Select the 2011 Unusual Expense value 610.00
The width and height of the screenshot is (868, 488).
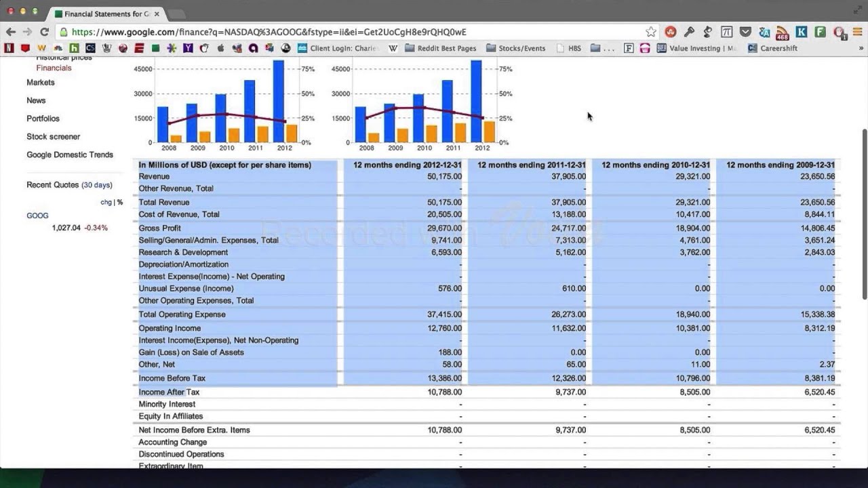(x=574, y=289)
